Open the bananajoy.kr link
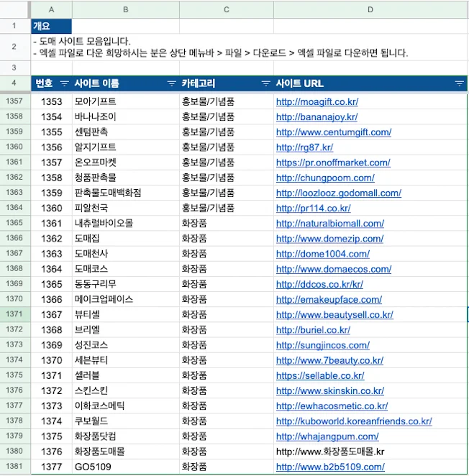 (x=317, y=117)
